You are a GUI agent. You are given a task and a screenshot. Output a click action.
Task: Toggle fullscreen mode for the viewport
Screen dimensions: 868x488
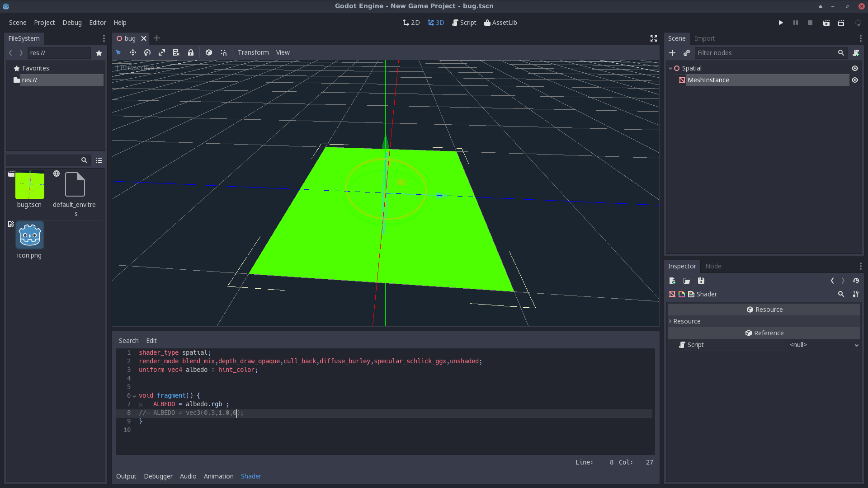click(653, 38)
